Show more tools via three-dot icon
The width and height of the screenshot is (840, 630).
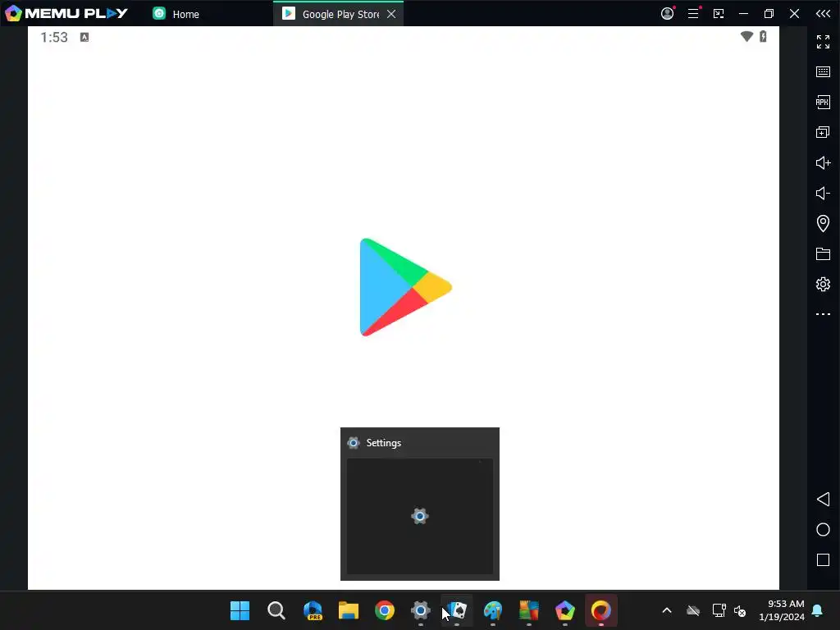pos(823,314)
